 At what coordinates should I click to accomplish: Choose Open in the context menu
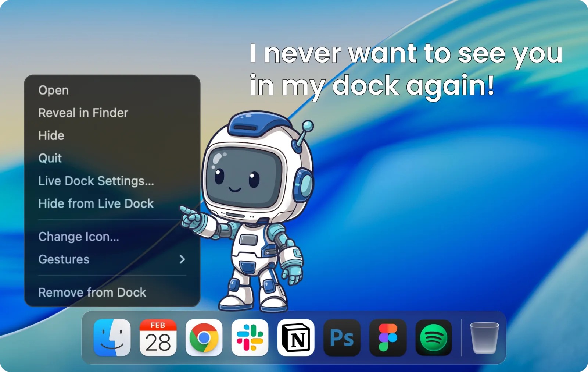tap(112, 90)
